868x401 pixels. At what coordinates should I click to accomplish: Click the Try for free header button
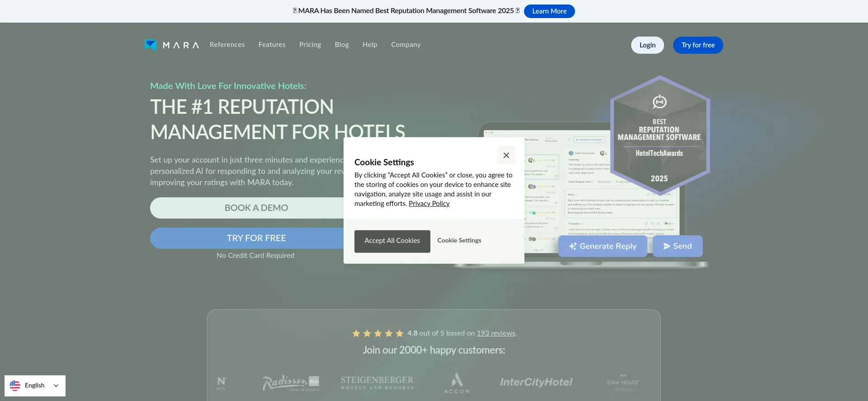(698, 45)
